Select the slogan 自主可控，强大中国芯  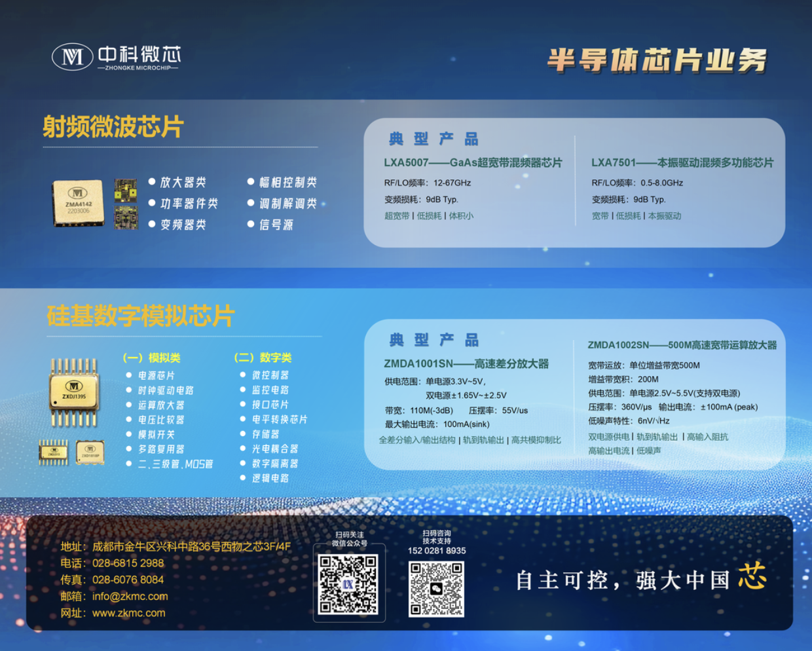pos(641,578)
